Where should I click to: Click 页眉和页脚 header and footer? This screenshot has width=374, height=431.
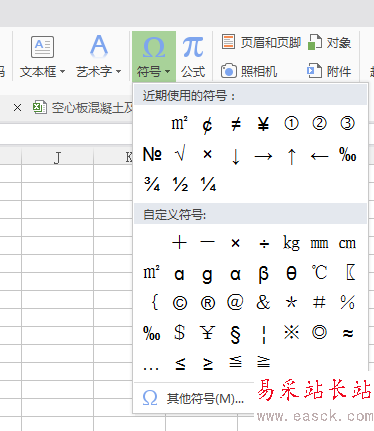[261, 43]
